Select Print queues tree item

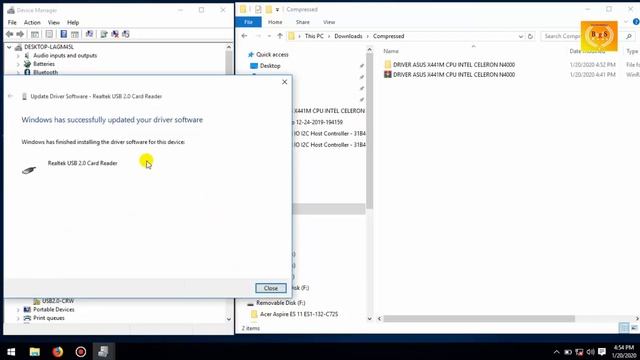[x=49, y=318]
